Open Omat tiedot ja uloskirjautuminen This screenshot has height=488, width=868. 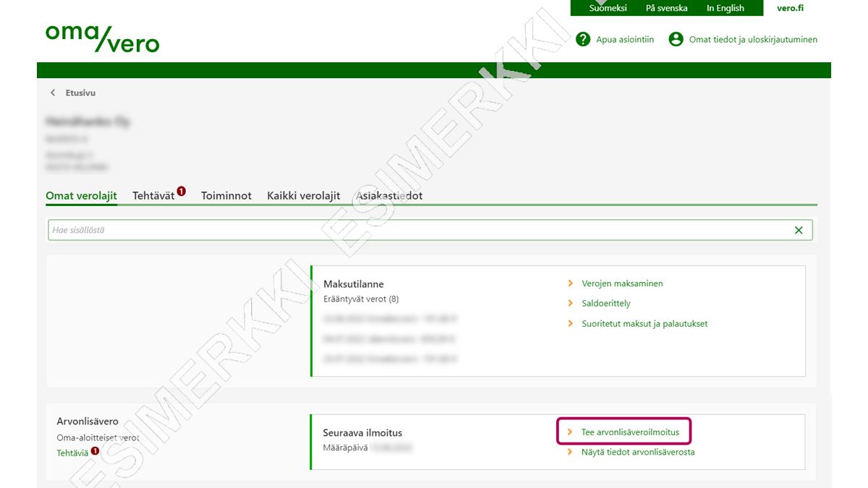[x=753, y=40]
